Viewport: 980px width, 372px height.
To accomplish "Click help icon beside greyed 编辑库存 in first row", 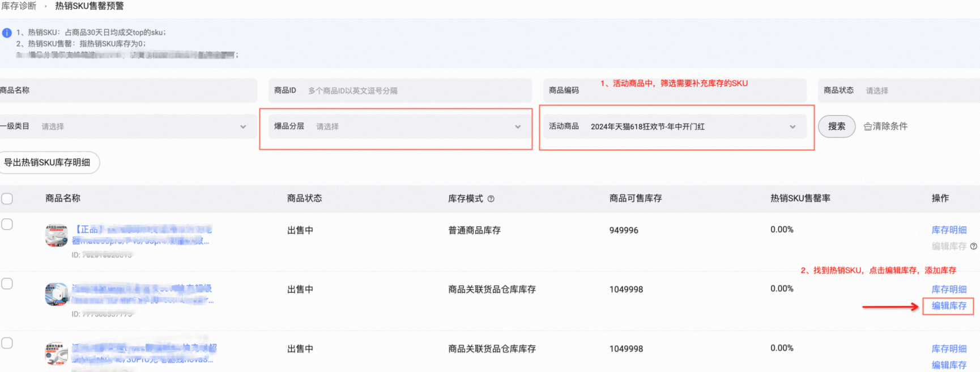I will click(x=974, y=246).
